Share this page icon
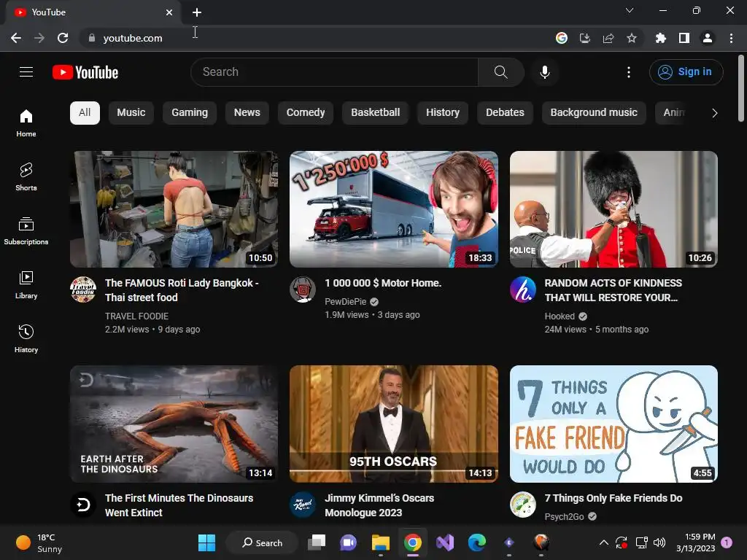The image size is (747, 560). click(608, 38)
